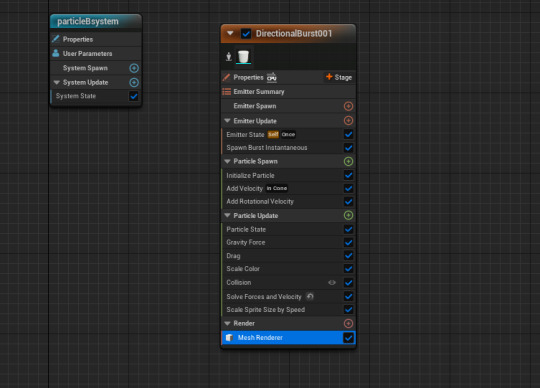
Task: Click the Once badge on Emitter State
Action: [x=288, y=134]
